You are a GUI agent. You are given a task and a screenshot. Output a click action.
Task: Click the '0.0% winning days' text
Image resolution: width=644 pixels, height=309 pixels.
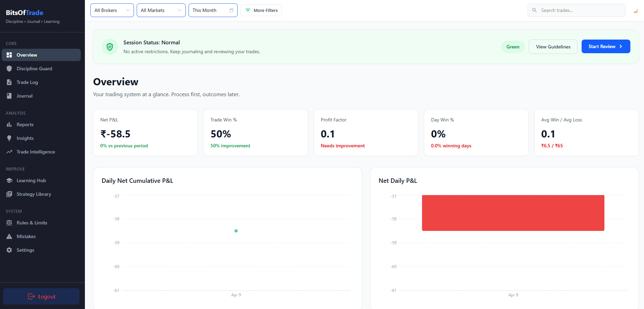[451, 146]
